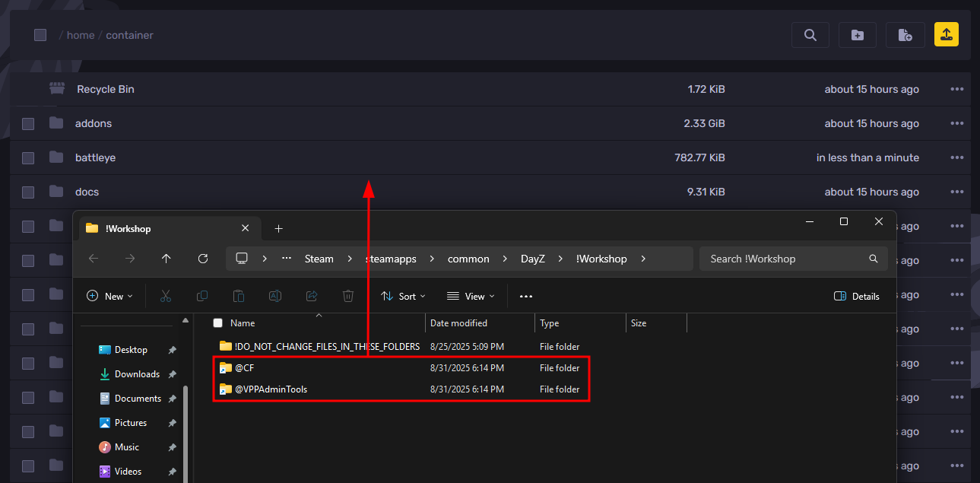Viewport: 980px width, 483px height.
Task: Go up one folder level in Explorer
Action: click(x=167, y=259)
